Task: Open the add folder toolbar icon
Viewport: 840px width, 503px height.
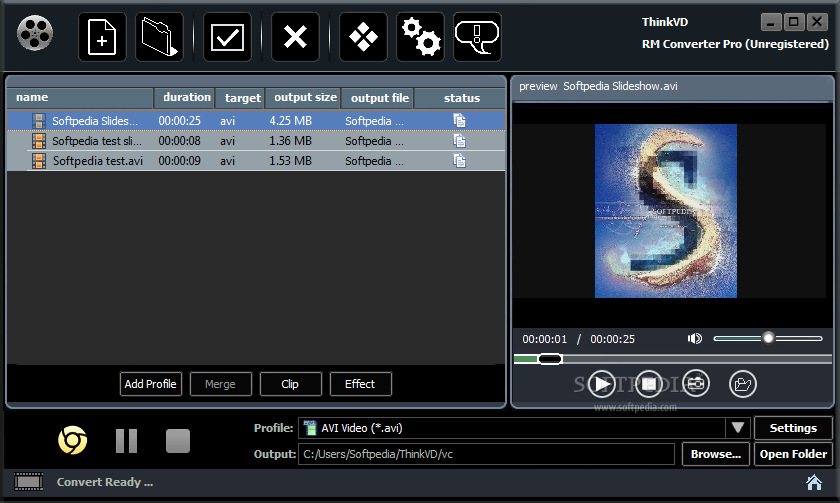Action: click(159, 37)
